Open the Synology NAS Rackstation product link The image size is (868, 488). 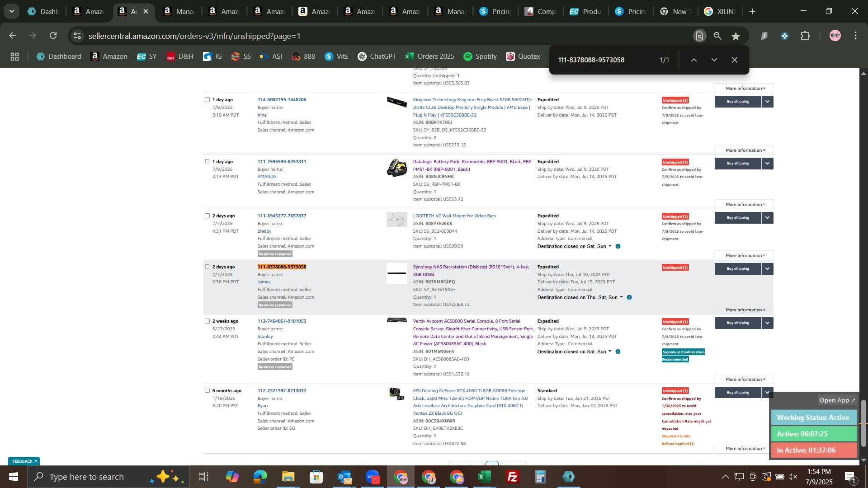pos(471,271)
